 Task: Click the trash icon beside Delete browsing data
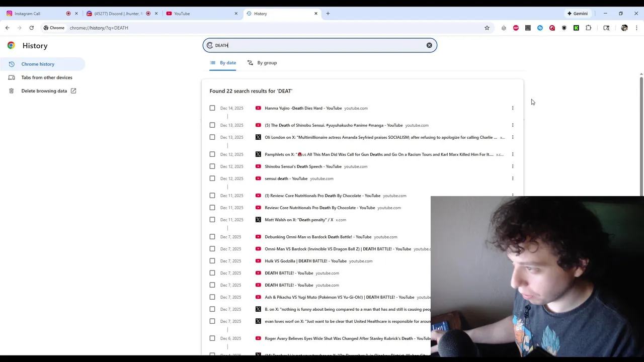point(11,91)
